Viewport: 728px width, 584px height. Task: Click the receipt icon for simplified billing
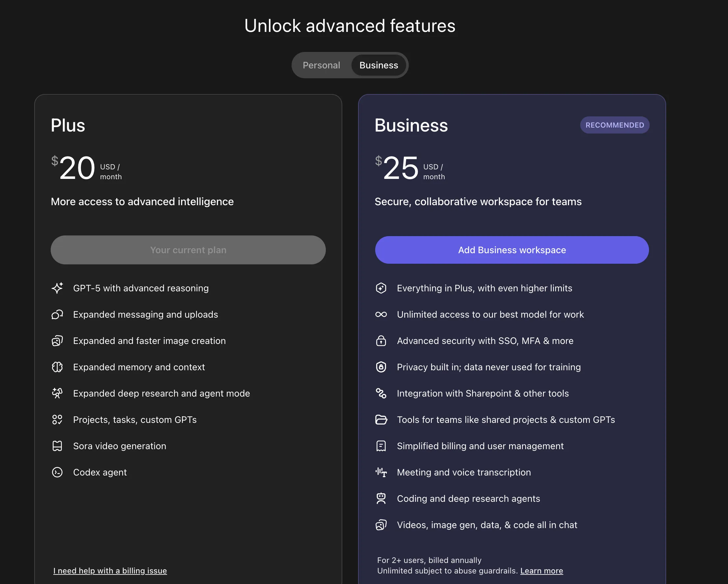[381, 446]
